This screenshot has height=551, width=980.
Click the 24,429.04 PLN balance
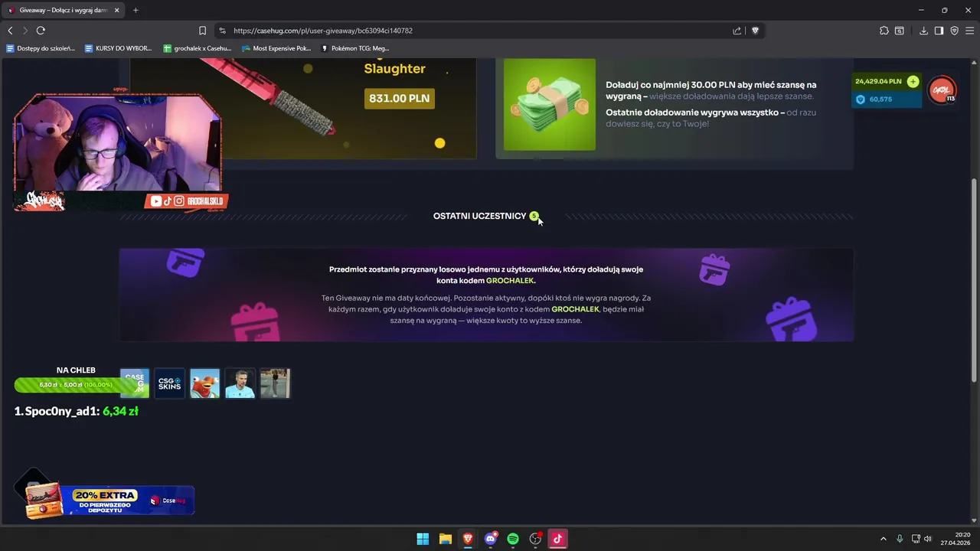tap(879, 81)
